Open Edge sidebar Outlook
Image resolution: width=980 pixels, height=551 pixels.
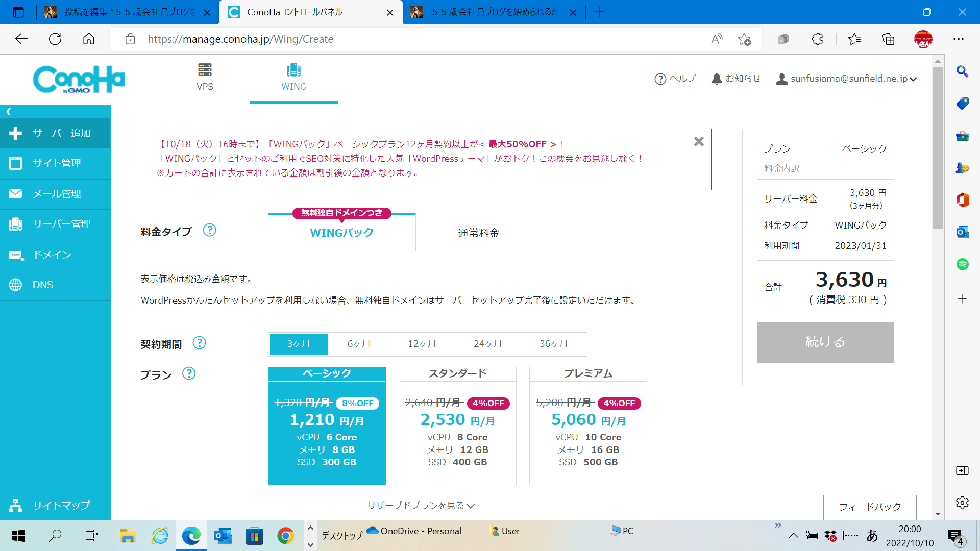coord(962,232)
